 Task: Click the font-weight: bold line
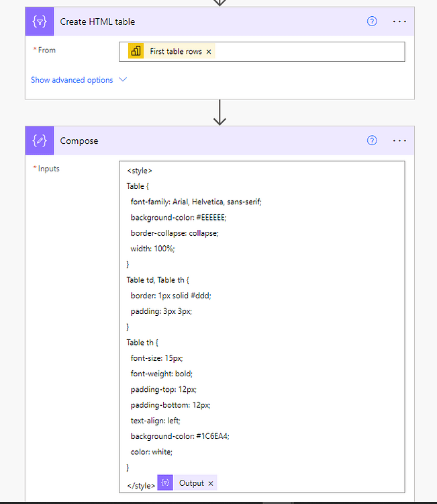pyautogui.click(x=162, y=374)
